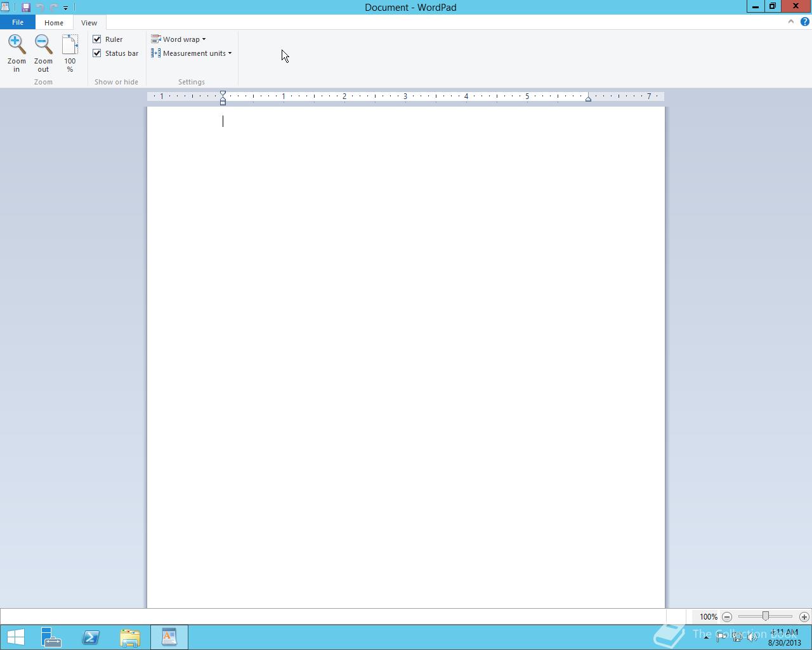Open Server Manager from the taskbar

[x=51, y=637]
